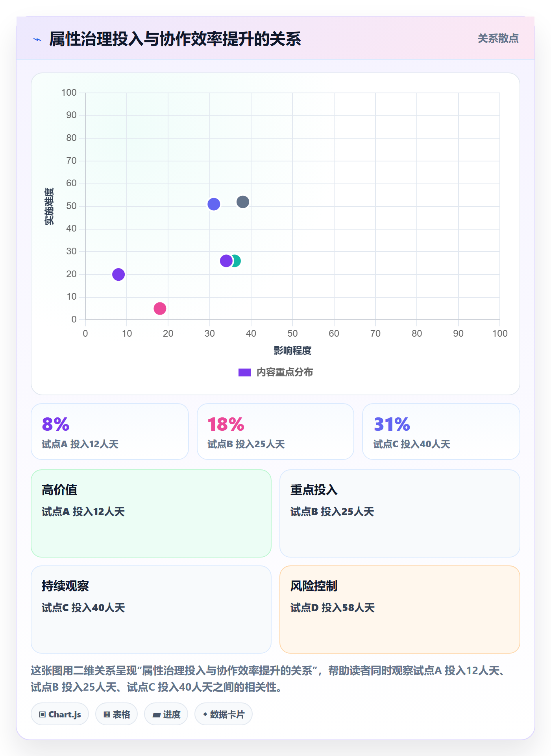Open the 31% 试点C stat card
This screenshot has width=551, height=756.
(x=441, y=432)
